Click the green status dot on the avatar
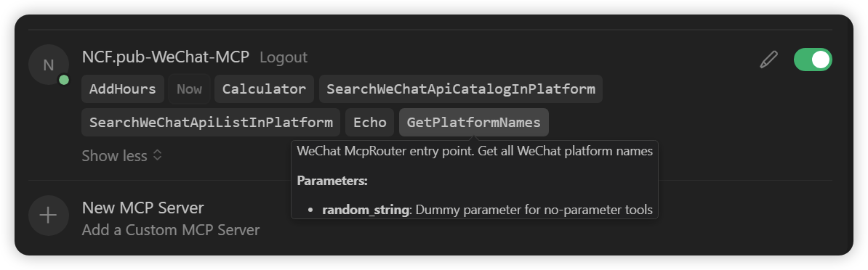Screen dimensions: 868x270 point(64,80)
